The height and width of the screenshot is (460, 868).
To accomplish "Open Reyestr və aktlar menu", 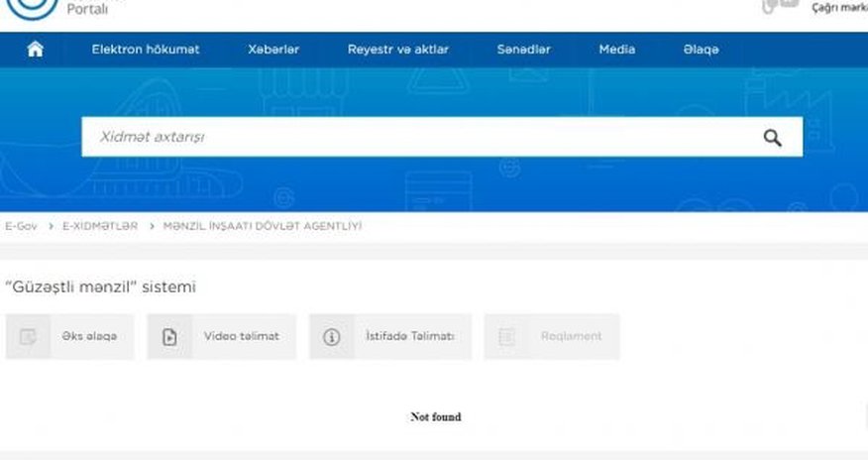I will pos(398,50).
